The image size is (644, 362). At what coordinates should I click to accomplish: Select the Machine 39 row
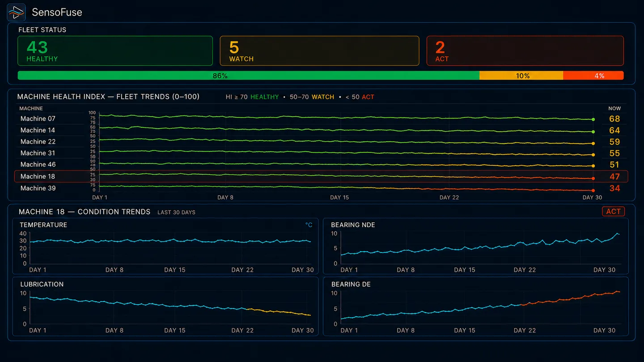[321, 188]
